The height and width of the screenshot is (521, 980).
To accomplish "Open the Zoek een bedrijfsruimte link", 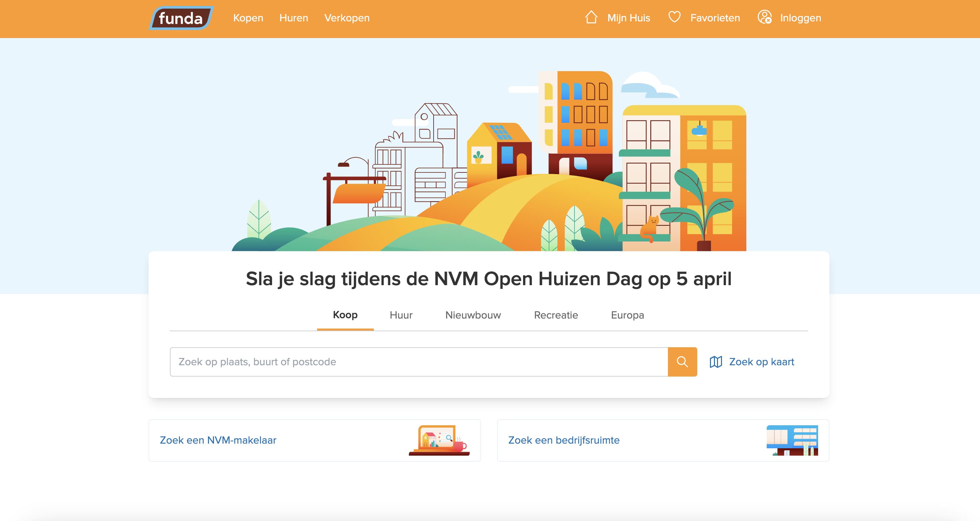I will (x=564, y=440).
